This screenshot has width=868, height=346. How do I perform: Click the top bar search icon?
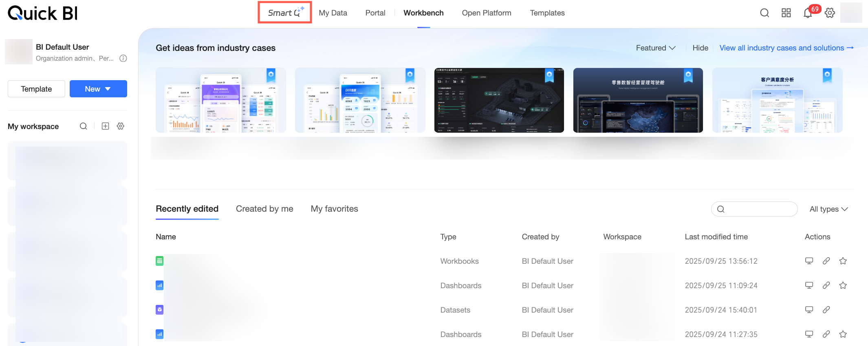point(764,13)
